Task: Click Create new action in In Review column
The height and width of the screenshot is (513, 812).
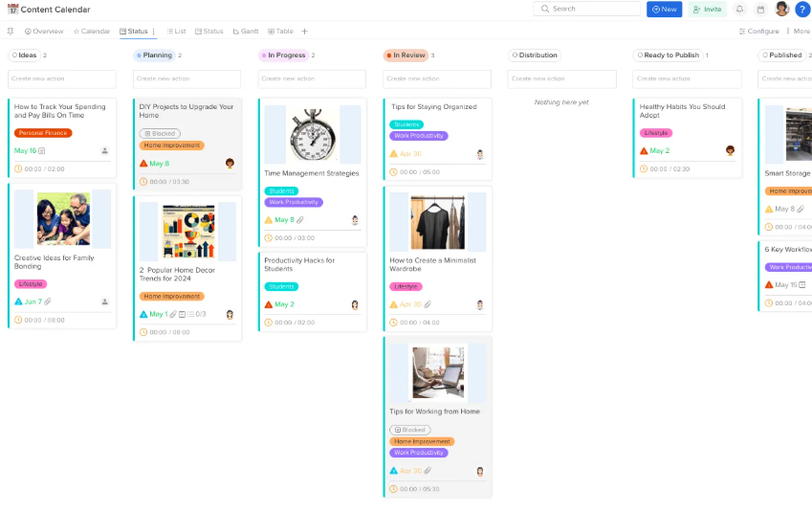Action: click(x=437, y=78)
